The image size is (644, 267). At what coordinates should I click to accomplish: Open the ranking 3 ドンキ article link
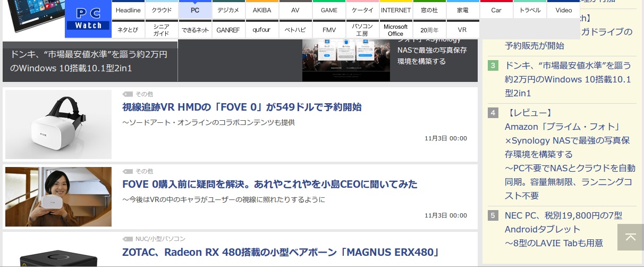click(x=568, y=79)
